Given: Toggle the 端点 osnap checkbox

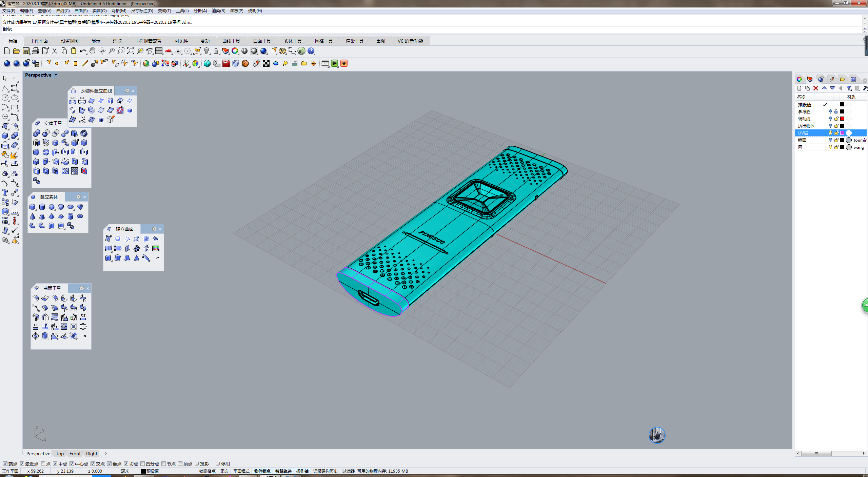Looking at the screenshot, I should point(5,463).
